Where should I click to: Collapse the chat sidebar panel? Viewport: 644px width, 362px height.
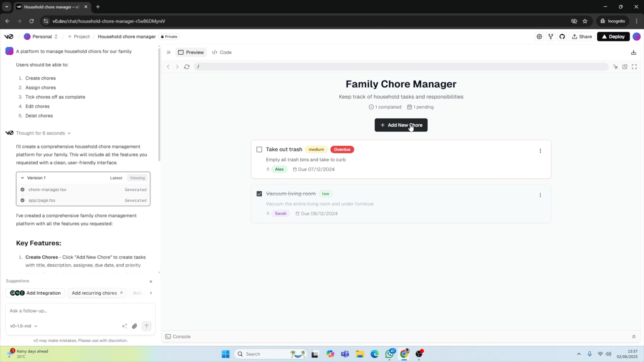tap(169, 52)
